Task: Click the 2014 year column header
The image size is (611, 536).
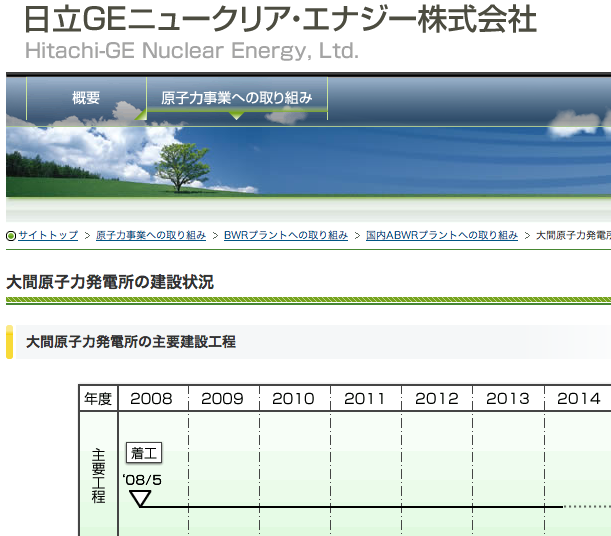Action: [579, 398]
